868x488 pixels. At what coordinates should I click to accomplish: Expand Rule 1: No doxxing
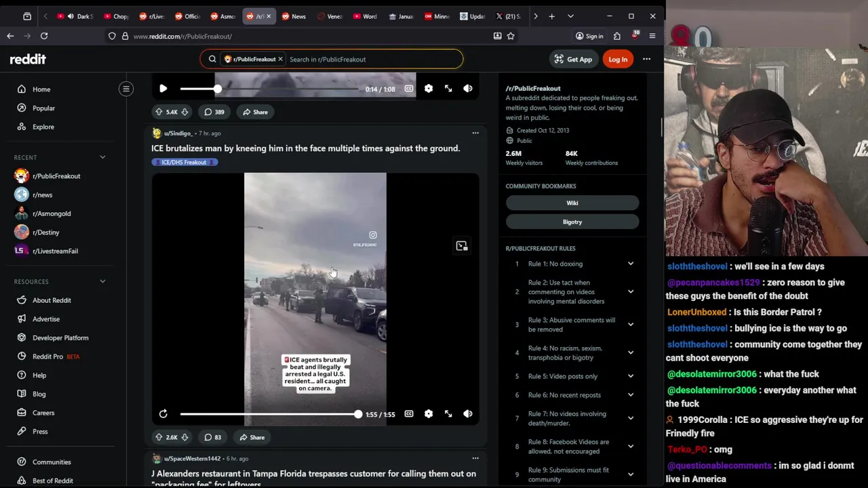tap(631, 264)
